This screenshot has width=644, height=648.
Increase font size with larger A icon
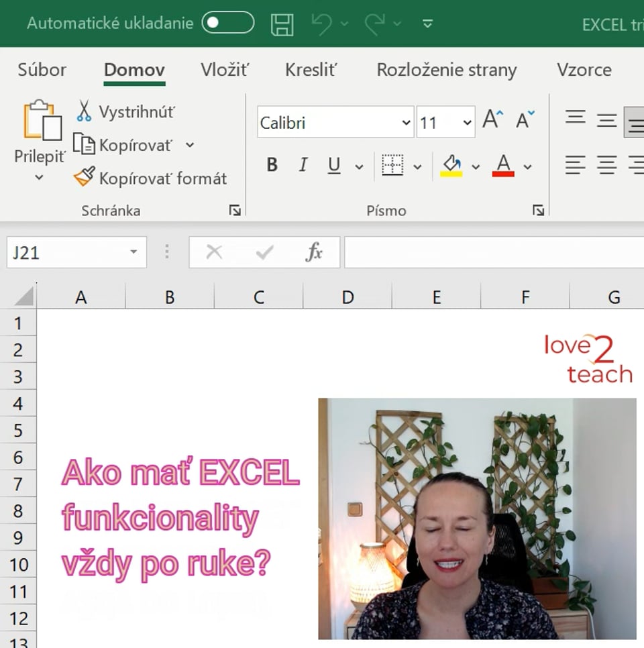(x=493, y=119)
